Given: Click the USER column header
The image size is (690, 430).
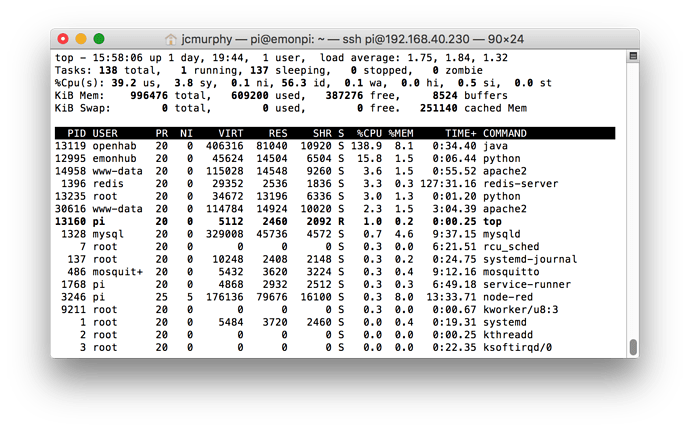Looking at the screenshot, I should point(105,133).
